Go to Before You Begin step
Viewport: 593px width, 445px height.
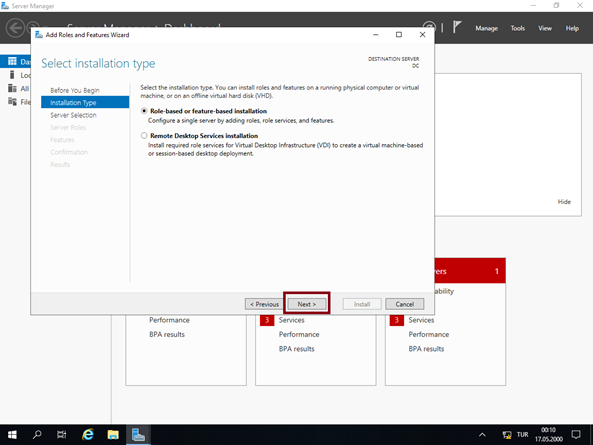[75, 90]
